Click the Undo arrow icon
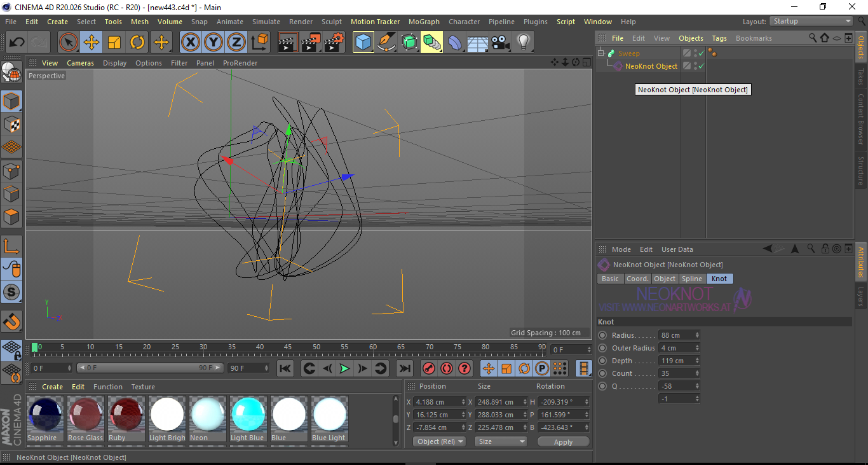 pos(17,43)
